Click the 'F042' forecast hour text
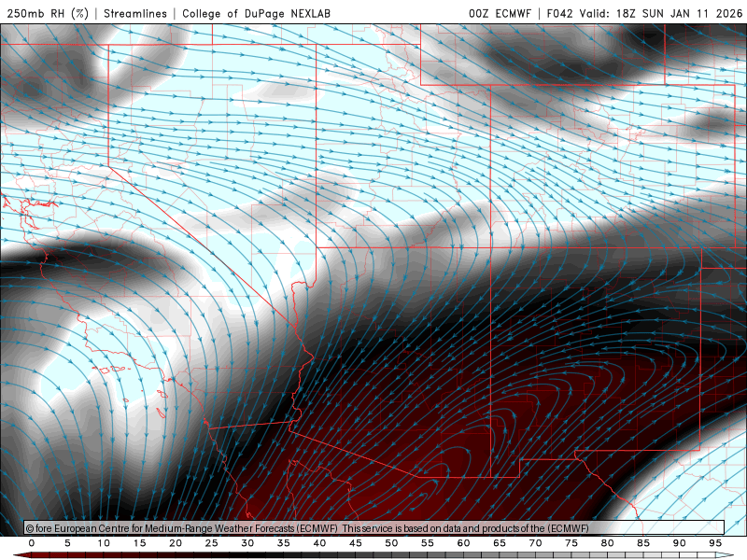747x560 pixels. click(x=559, y=13)
